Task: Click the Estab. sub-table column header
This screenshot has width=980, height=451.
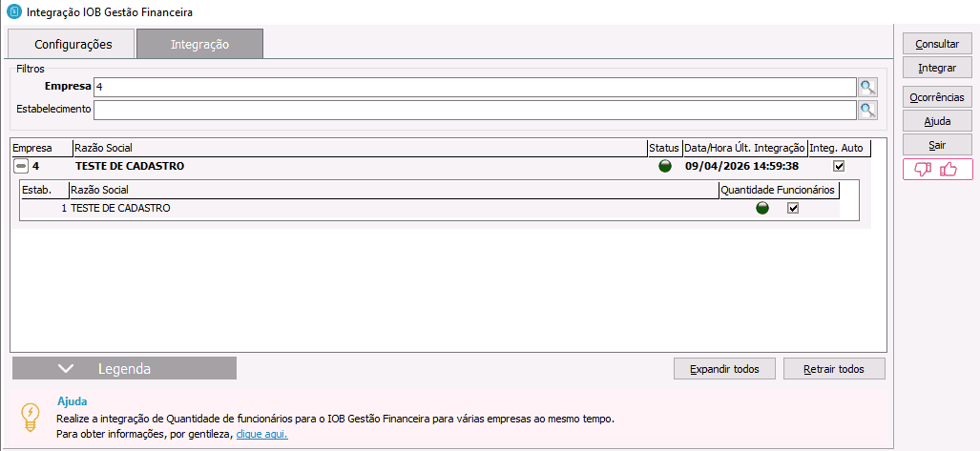Action: (x=45, y=190)
